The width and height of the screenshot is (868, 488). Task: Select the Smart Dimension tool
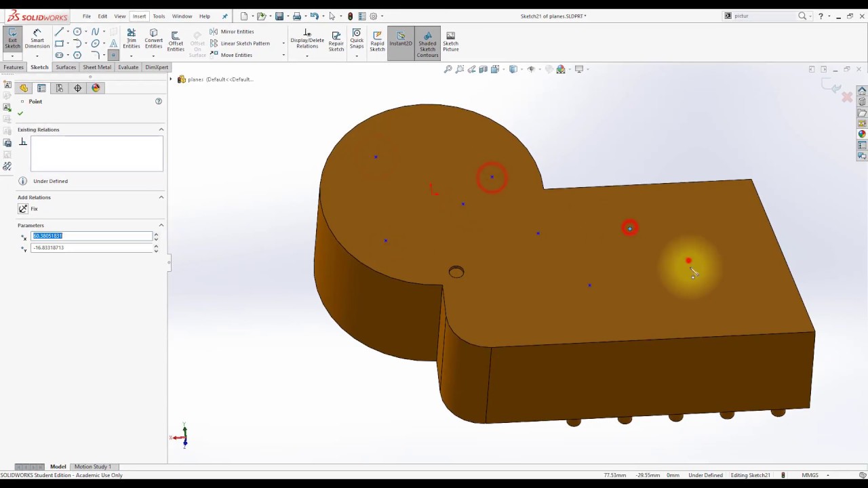coord(37,39)
